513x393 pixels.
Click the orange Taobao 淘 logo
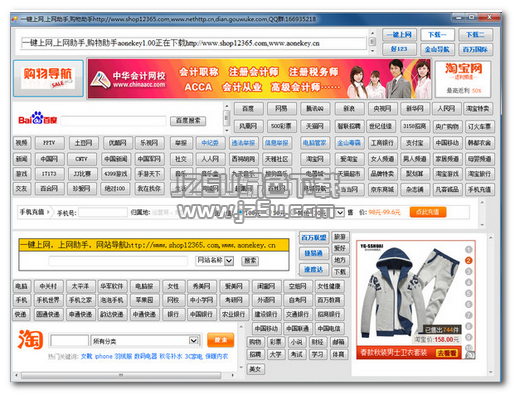click(x=30, y=340)
